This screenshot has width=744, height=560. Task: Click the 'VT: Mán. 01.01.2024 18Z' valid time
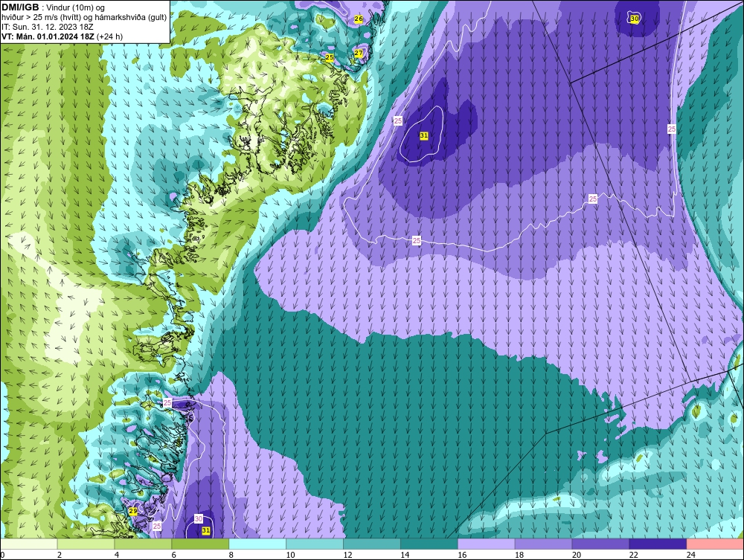click(48, 36)
